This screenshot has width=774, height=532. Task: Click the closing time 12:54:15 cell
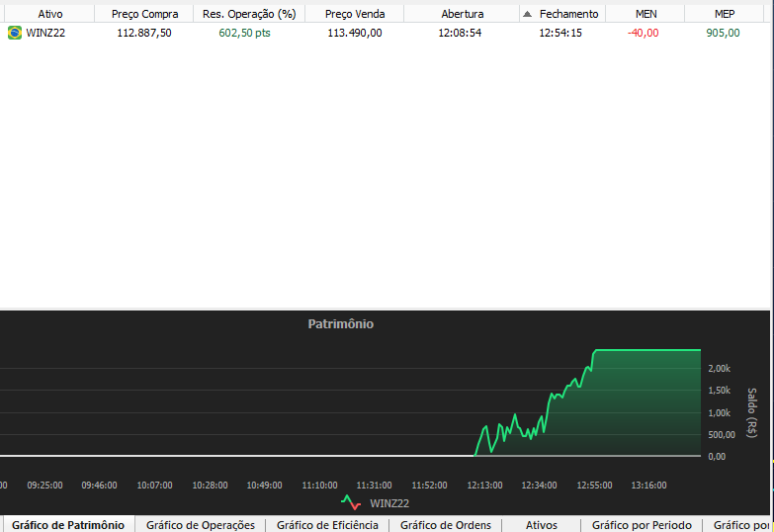tap(560, 33)
